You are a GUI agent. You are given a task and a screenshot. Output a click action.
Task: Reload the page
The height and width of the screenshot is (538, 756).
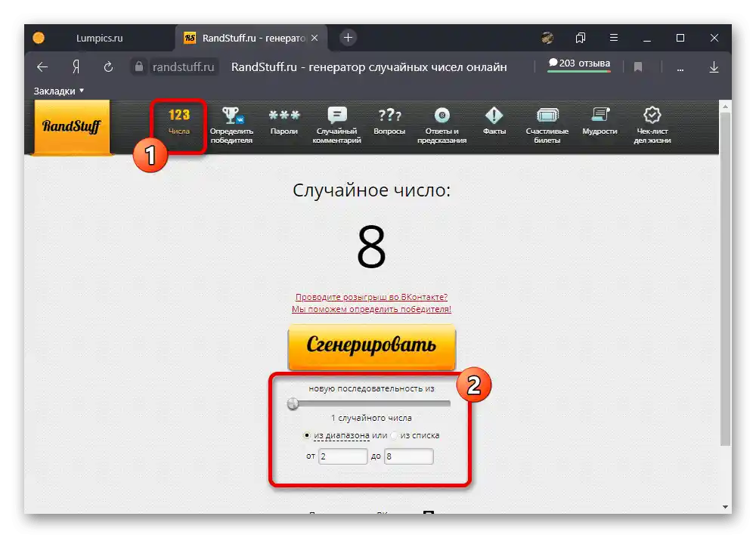108,67
